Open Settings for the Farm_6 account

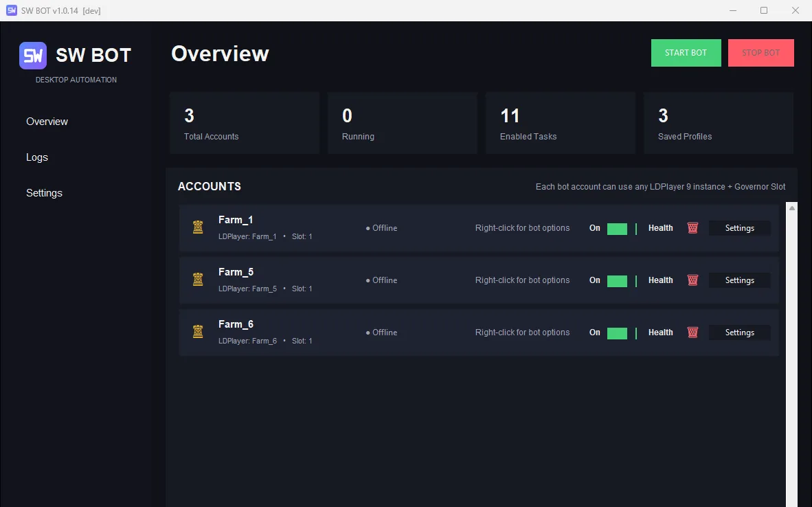(739, 333)
